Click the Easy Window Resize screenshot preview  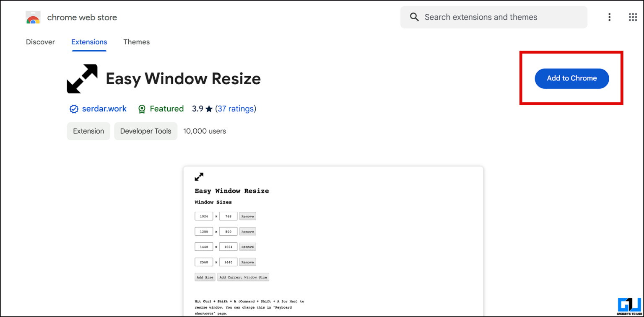tap(332, 241)
